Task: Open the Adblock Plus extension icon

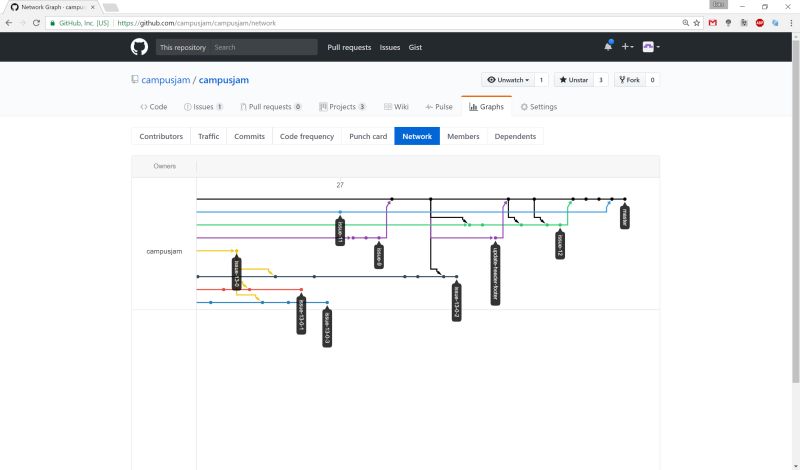Action: tap(760, 23)
